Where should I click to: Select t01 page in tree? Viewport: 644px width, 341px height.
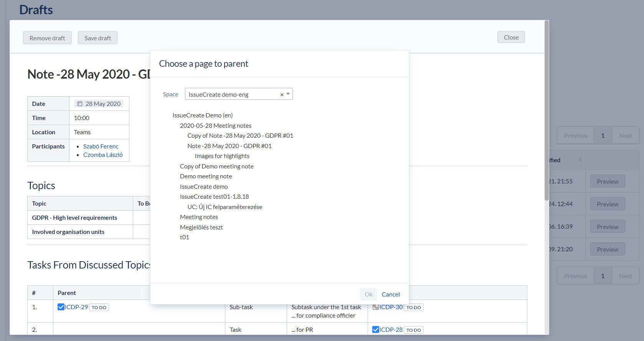point(185,237)
